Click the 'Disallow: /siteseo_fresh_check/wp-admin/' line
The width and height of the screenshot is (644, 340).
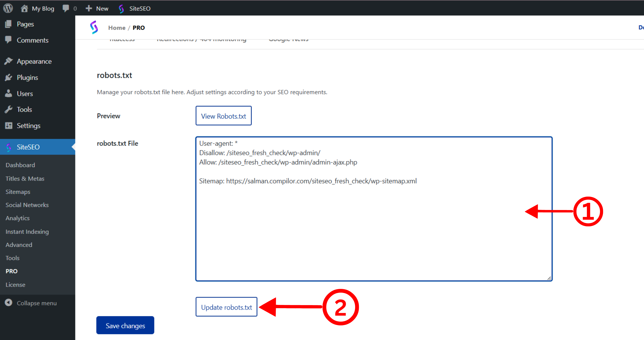[x=260, y=153]
